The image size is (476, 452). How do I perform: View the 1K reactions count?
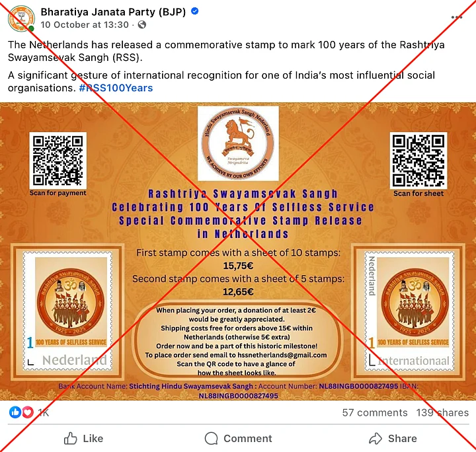point(43,412)
